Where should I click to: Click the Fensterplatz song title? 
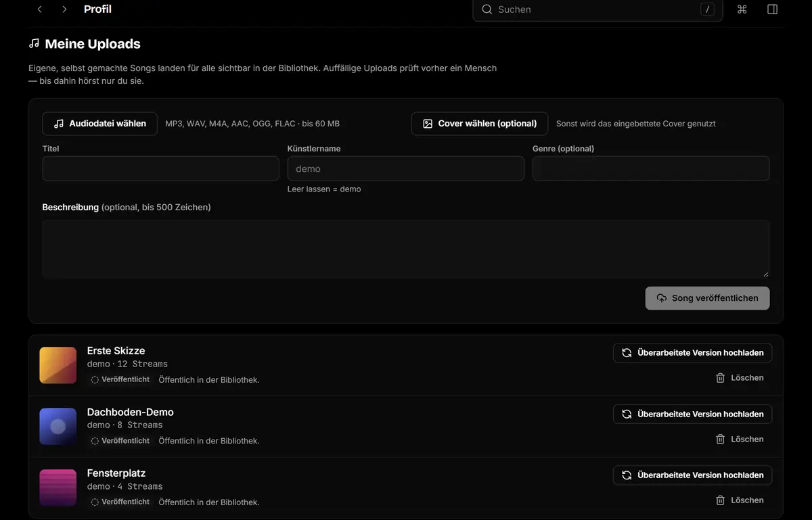pos(116,473)
